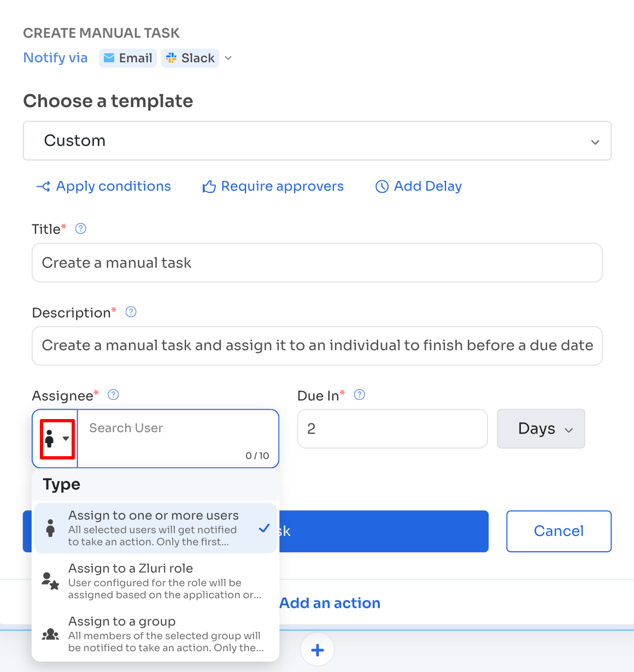Click the clock icon next to Add Delay
634x672 pixels.
point(381,186)
